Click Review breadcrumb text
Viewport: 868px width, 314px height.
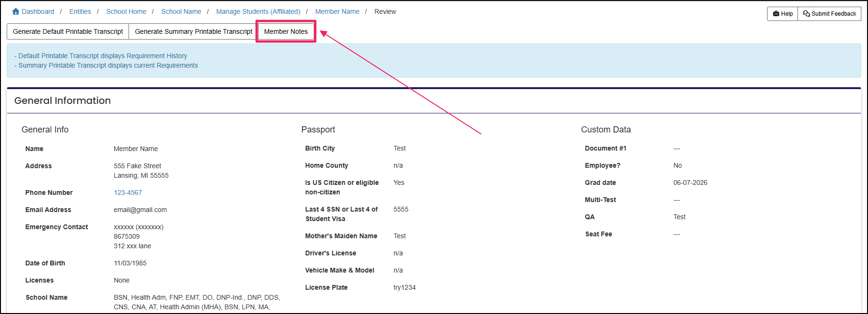(x=385, y=11)
